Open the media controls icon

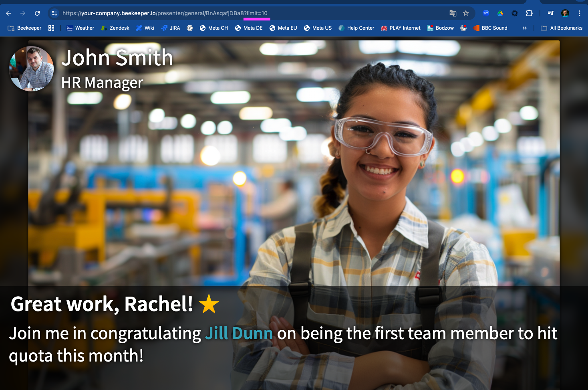coord(551,13)
